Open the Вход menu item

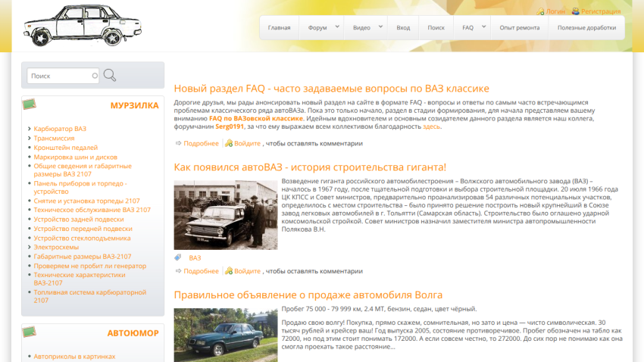point(403,27)
